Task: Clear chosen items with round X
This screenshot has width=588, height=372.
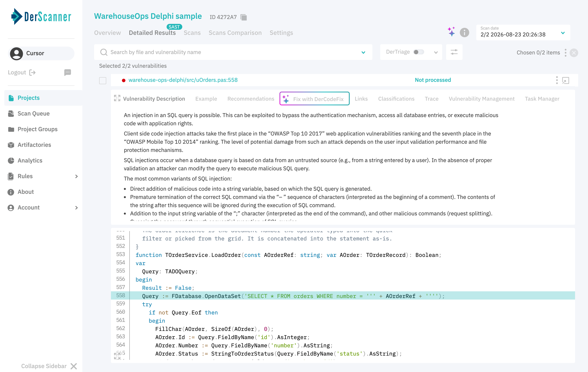Action: [x=573, y=53]
